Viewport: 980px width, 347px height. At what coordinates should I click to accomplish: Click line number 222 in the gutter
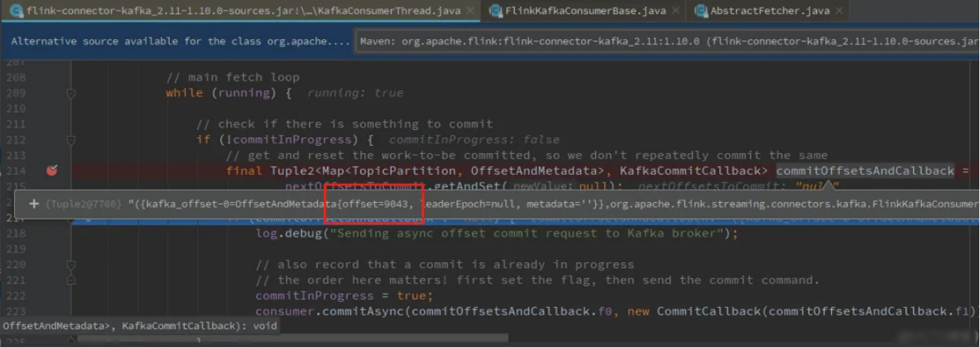tap(15, 296)
